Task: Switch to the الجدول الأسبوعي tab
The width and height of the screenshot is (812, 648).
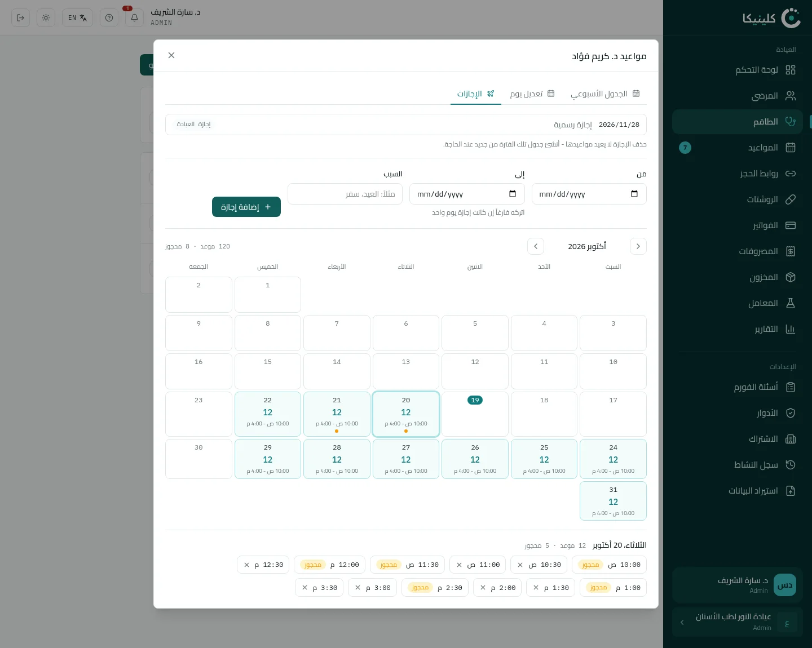Action: click(605, 94)
